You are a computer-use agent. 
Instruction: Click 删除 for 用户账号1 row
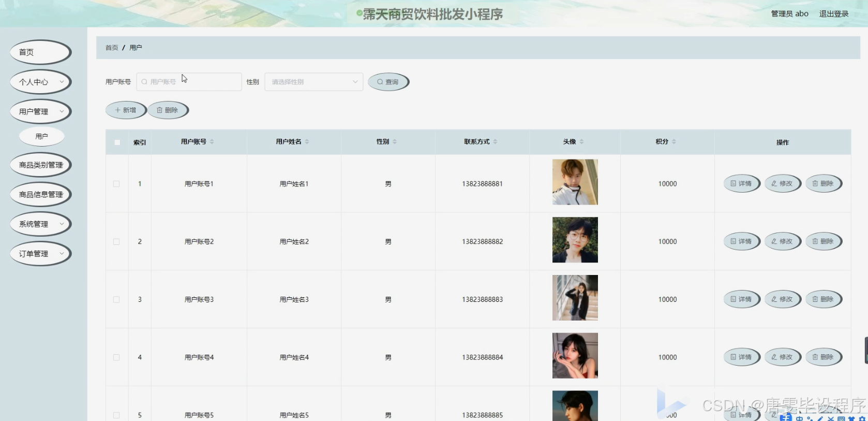pyautogui.click(x=823, y=183)
